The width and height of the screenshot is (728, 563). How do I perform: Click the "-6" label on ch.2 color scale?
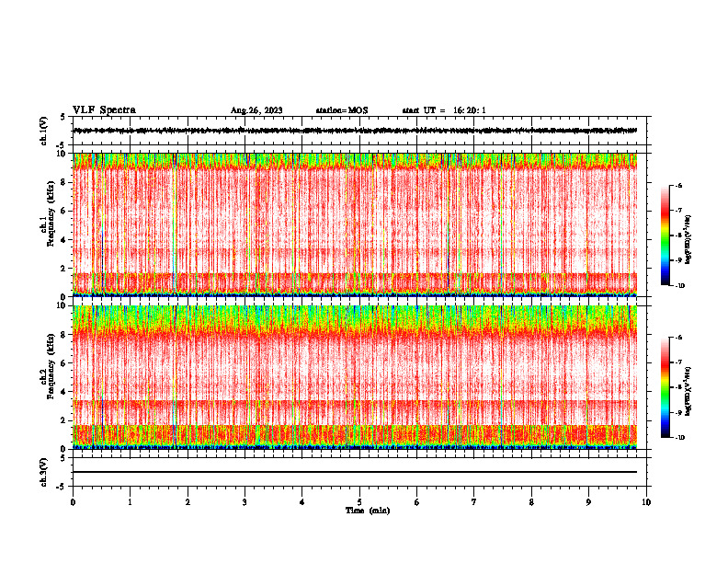tap(678, 338)
